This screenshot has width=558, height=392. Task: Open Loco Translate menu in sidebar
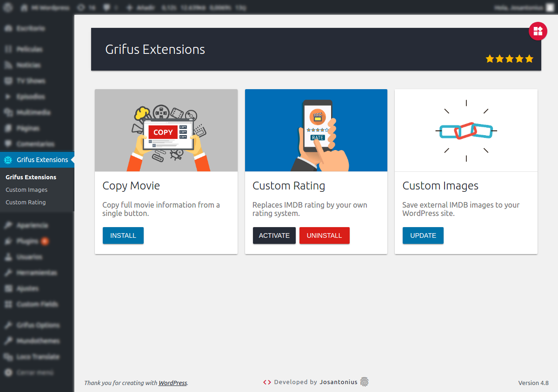(37, 357)
